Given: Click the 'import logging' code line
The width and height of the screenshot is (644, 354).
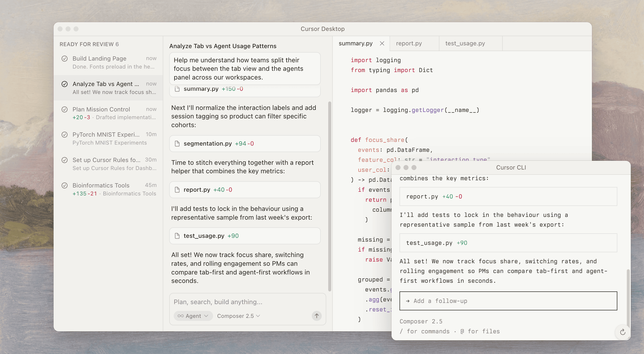Looking at the screenshot, I should 376,60.
